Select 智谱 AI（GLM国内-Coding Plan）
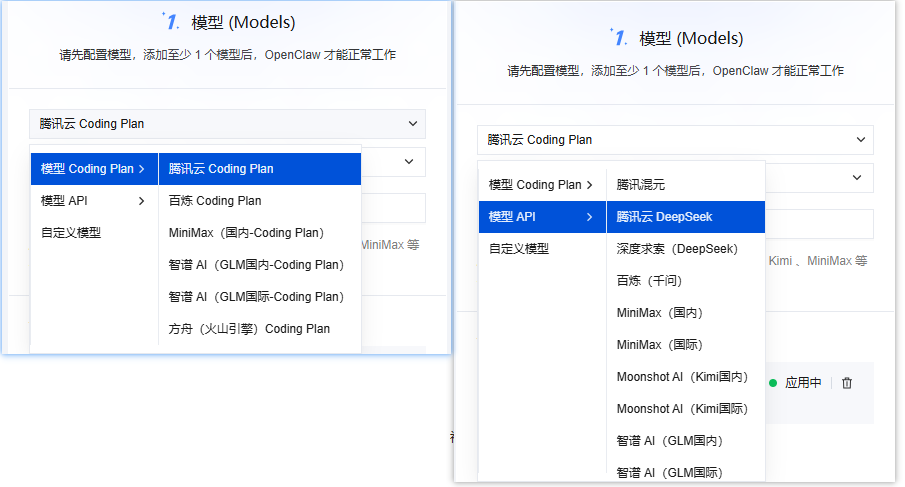Viewport: 905px width, 487px height. (x=260, y=265)
